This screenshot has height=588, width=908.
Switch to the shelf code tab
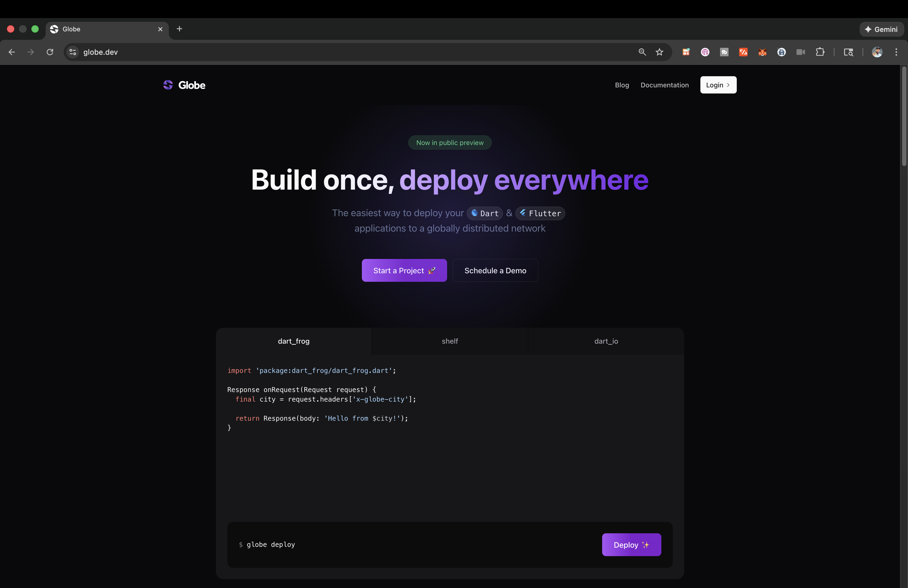[x=450, y=341]
